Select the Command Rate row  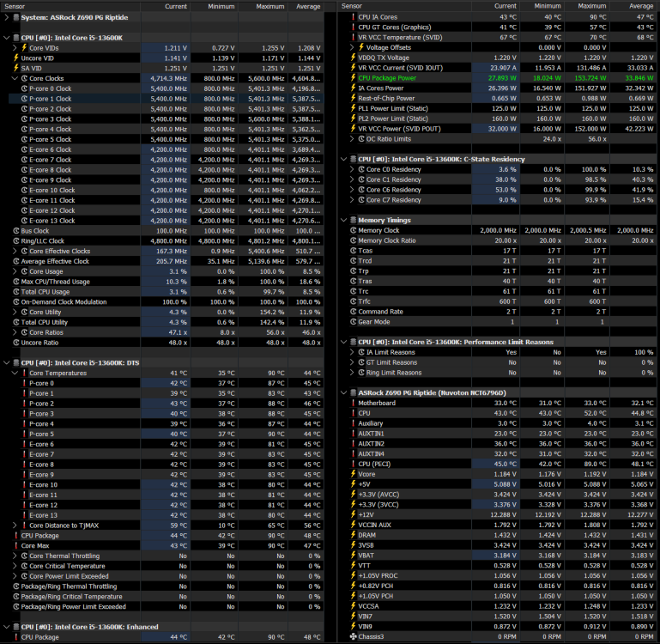click(499, 311)
